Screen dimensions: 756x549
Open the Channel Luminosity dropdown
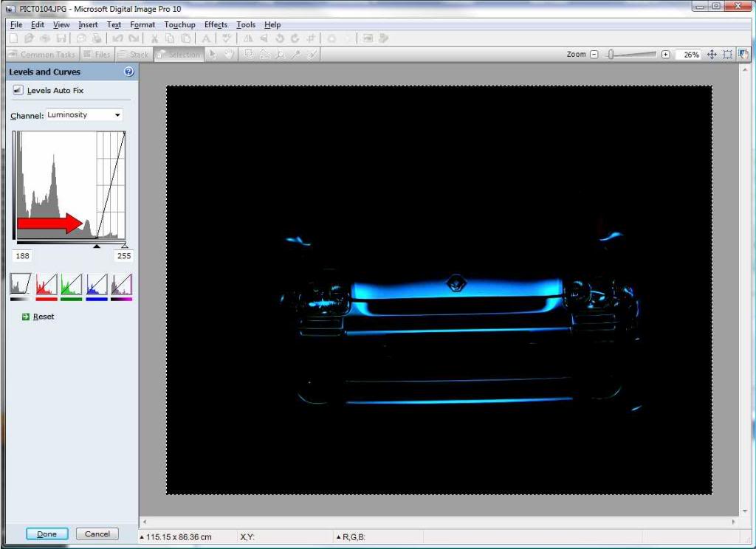tap(84, 115)
